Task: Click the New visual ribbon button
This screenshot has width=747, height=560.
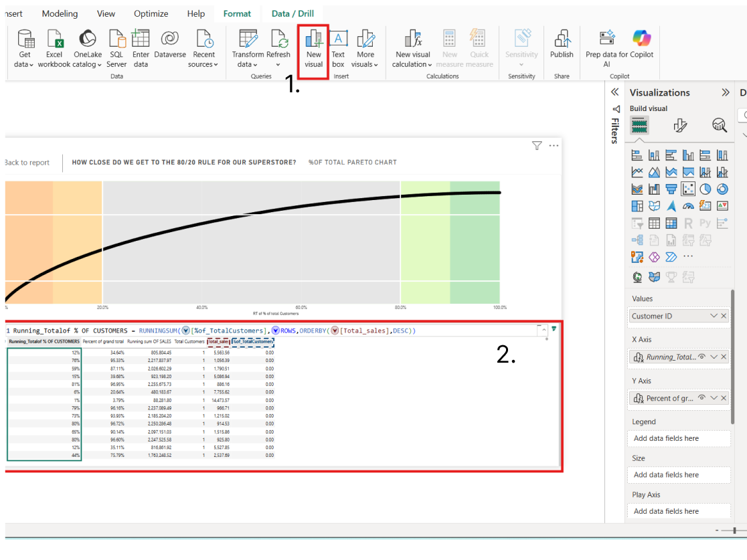Action: click(x=313, y=49)
